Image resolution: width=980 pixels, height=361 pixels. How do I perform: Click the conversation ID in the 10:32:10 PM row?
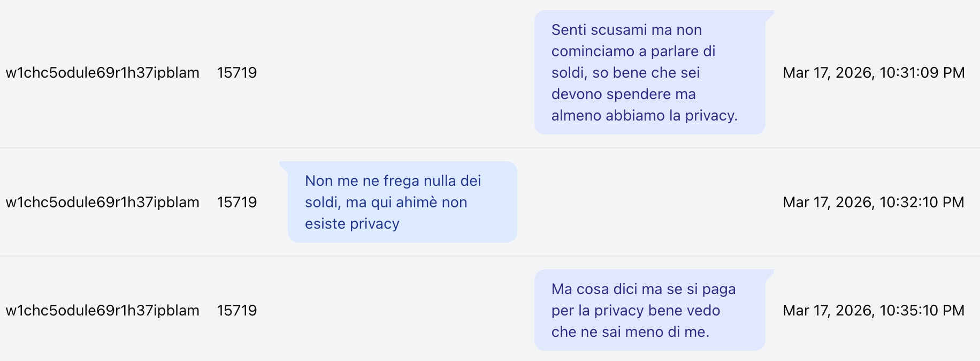coord(102,202)
